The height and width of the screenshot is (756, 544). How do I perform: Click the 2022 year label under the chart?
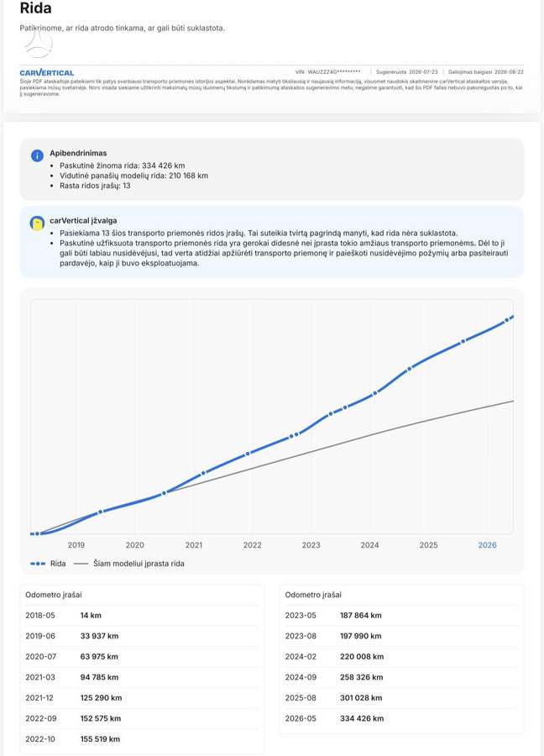coord(253,545)
